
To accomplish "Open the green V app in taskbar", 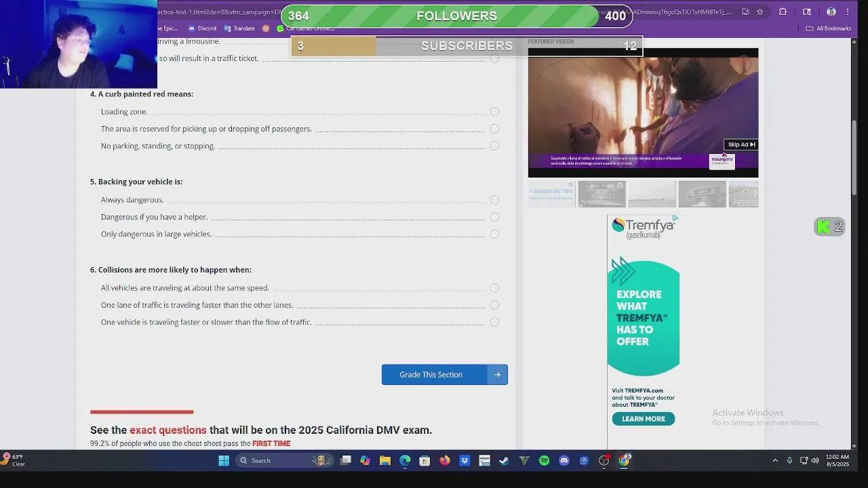I will (524, 461).
